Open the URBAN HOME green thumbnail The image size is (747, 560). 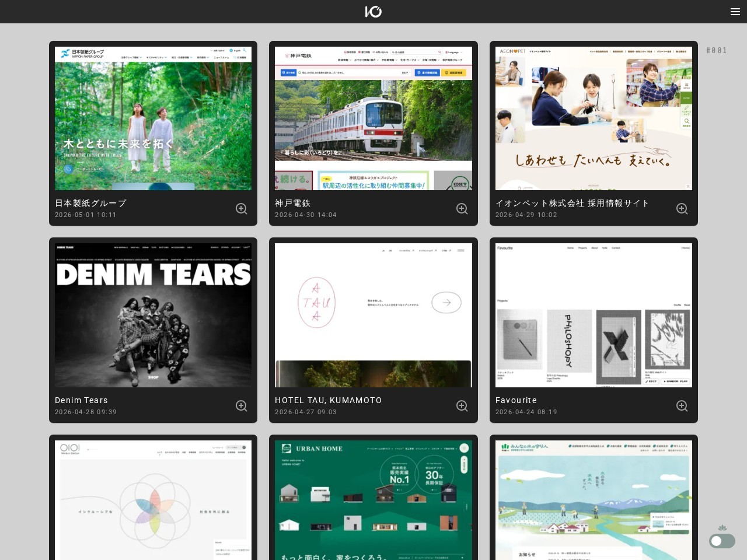[x=373, y=500]
